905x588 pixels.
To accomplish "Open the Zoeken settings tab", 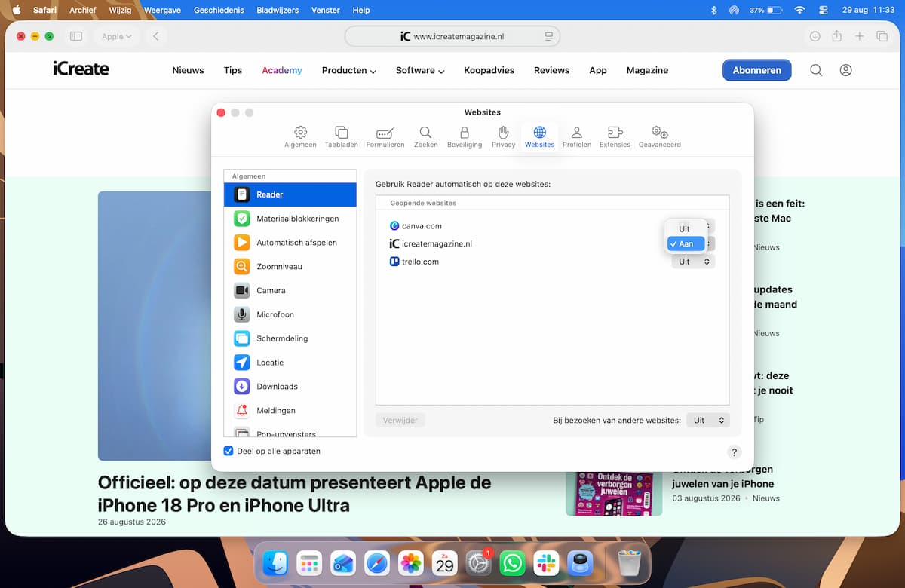I will [x=425, y=137].
